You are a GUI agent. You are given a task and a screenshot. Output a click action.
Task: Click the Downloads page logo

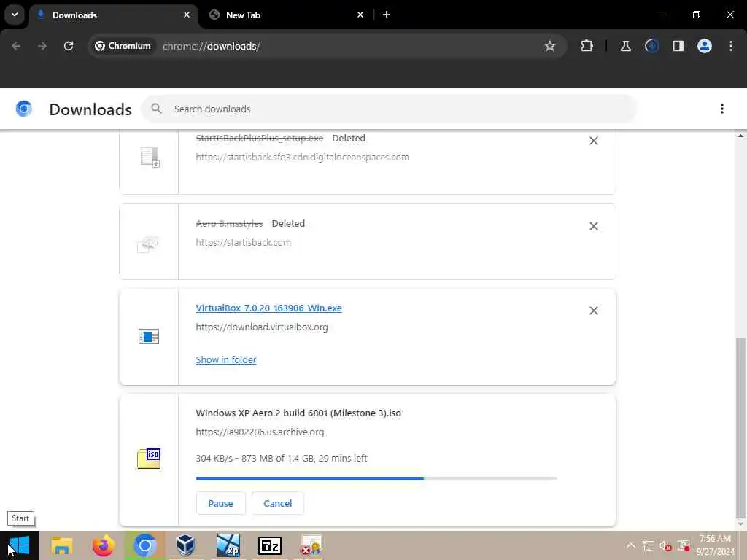pos(24,109)
